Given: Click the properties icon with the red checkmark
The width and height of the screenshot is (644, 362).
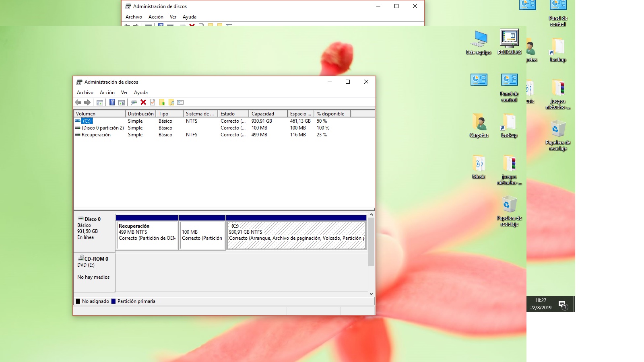Looking at the screenshot, I should tap(153, 103).
